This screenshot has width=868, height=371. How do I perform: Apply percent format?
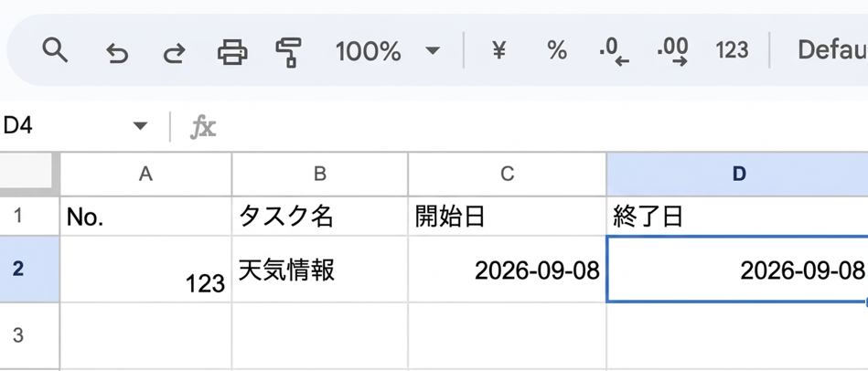[557, 51]
